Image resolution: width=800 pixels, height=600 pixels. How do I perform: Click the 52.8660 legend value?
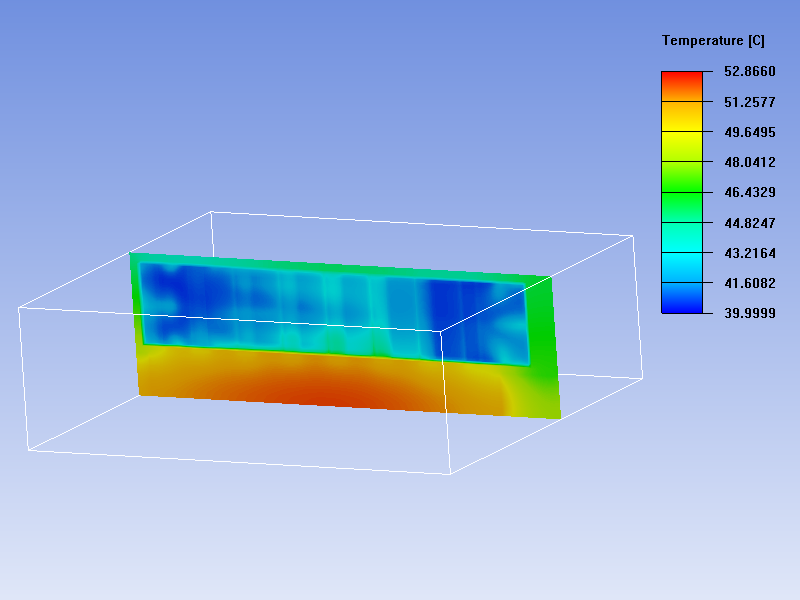pos(749,71)
